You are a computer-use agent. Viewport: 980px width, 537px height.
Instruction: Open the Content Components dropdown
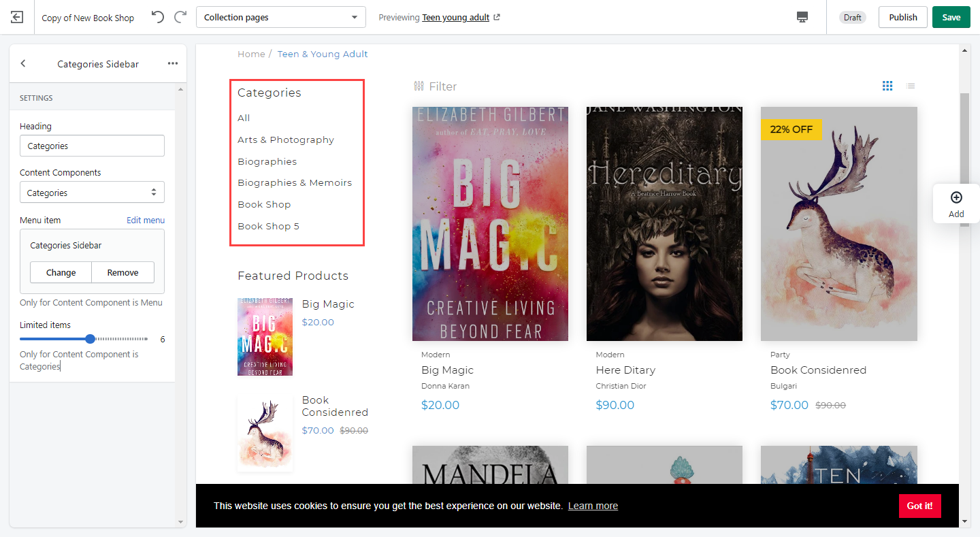(92, 193)
